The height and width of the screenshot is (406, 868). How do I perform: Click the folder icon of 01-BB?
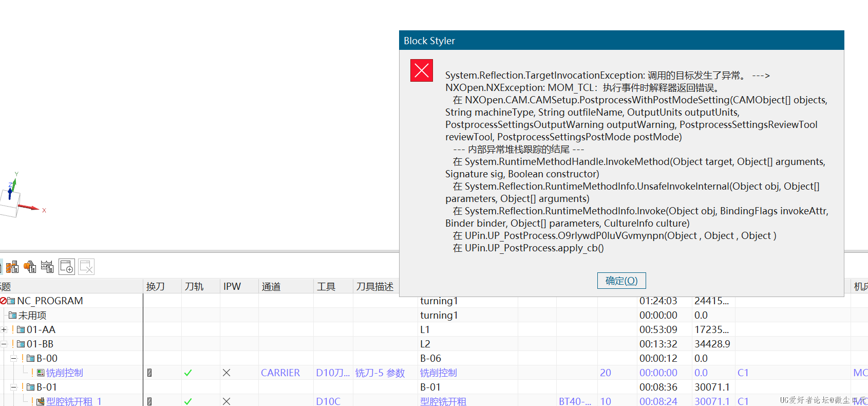tap(21, 344)
